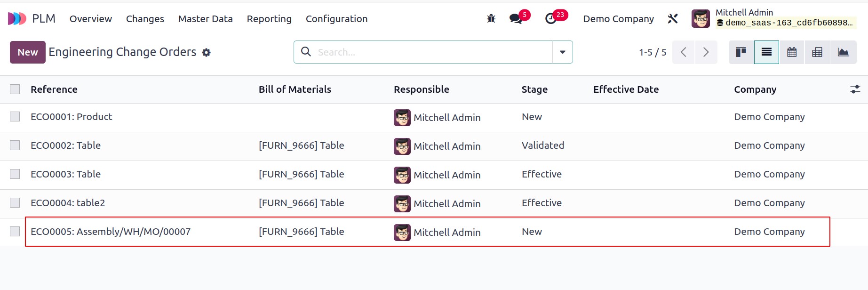This screenshot has height=290, width=868.
Task: Switch to Kanban view
Action: point(741,52)
